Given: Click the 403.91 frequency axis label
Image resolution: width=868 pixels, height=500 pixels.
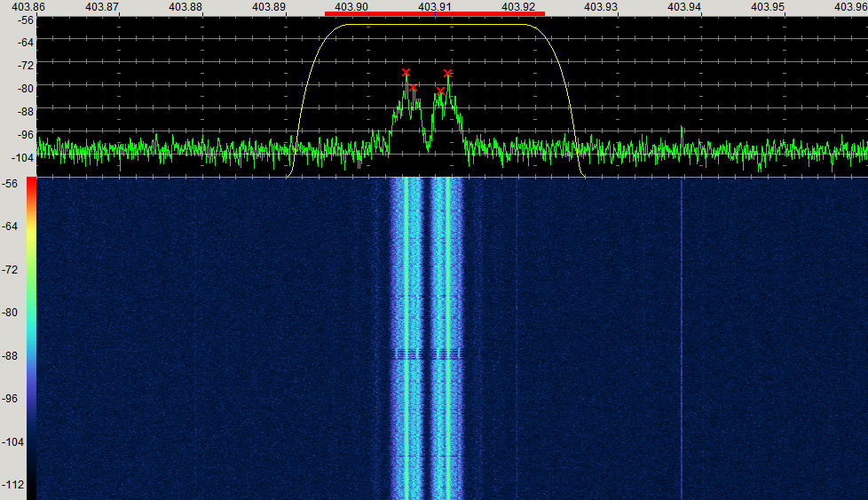Looking at the screenshot, I should tap(435, 6).
